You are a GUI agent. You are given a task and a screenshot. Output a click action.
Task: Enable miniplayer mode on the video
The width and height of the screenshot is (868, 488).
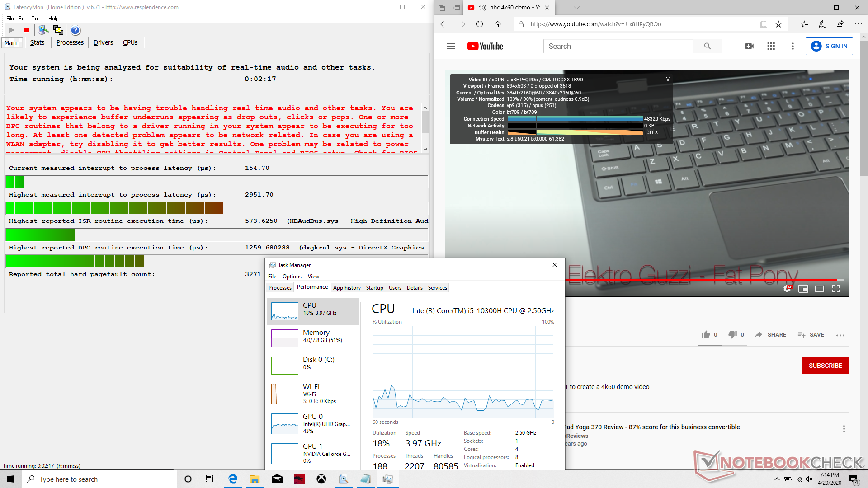tap(803, 289)
